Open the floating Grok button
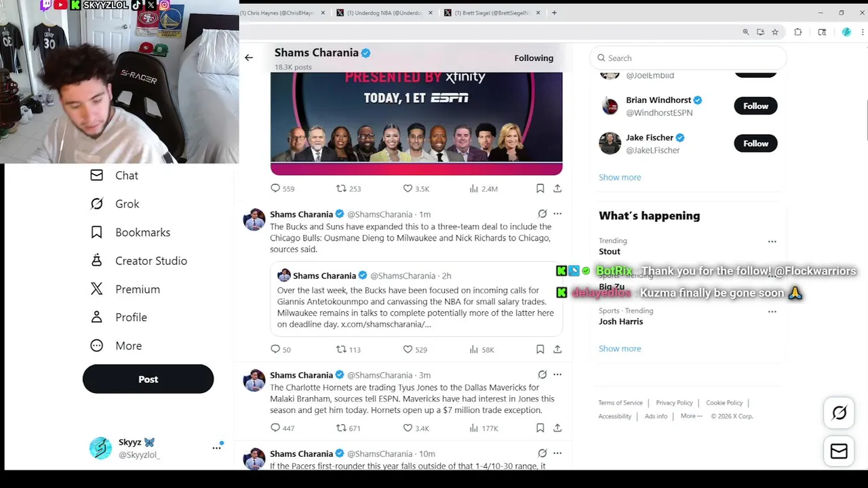 point(839,413)
